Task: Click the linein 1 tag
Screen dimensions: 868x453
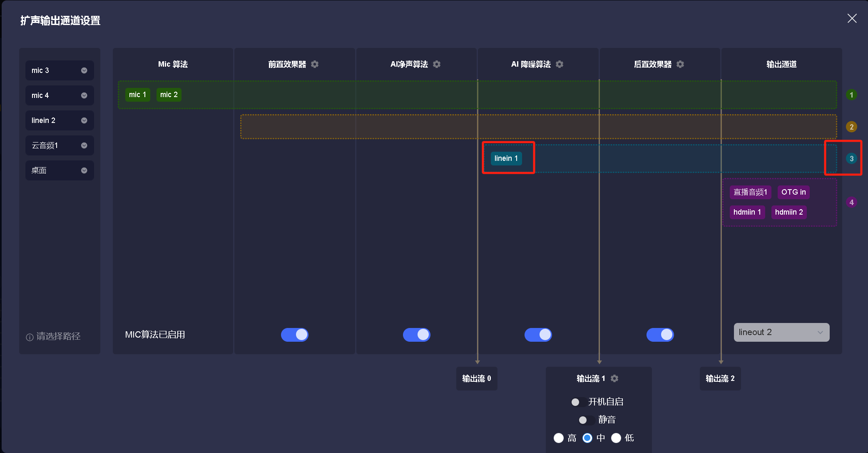Action: click(506, 158)
